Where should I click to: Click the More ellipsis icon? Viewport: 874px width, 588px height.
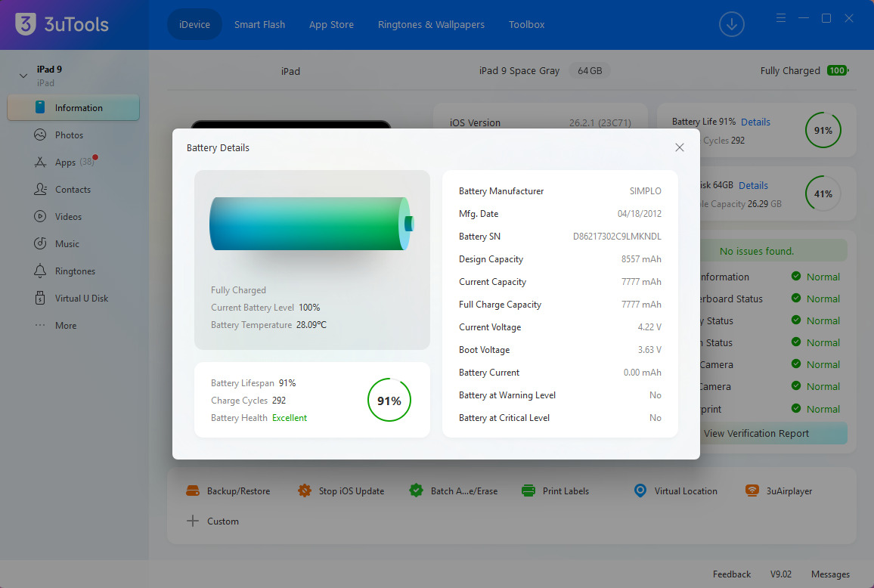pos(40,325)
